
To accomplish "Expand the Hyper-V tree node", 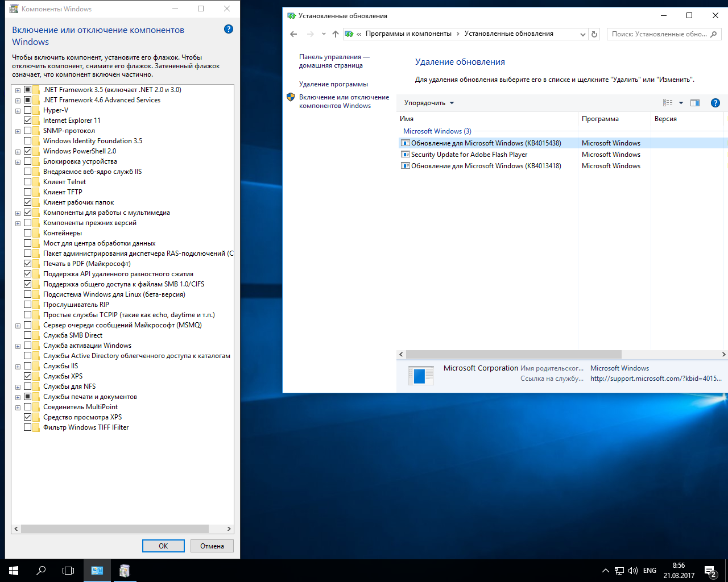I will (x=18, y=111).
